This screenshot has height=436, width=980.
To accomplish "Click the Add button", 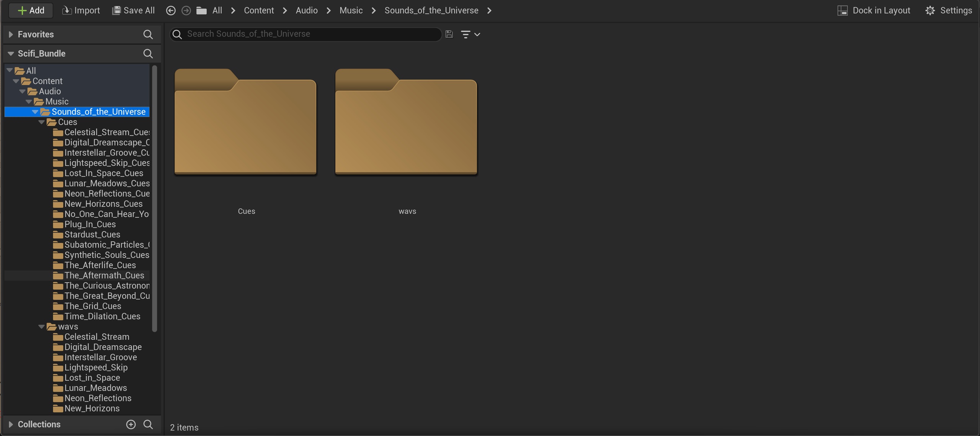I will (x=31, y=10).
